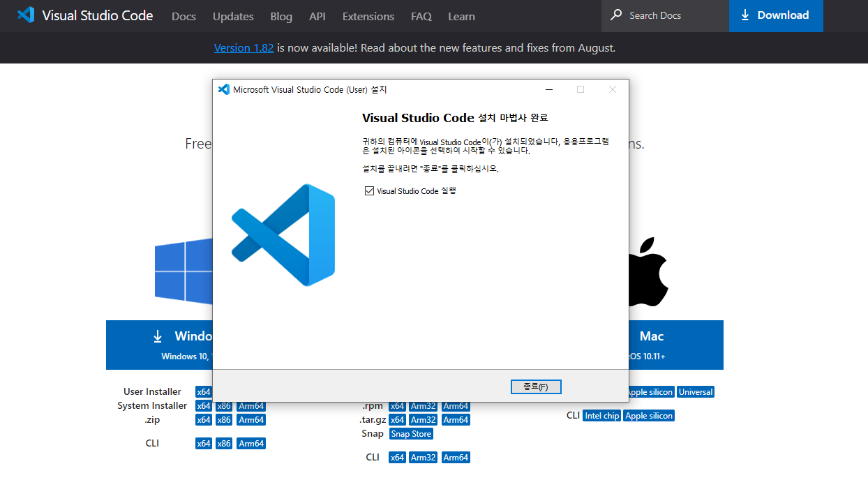Open the Updates page in the navigation bar
This screenshot has width=868, height=480.
point(233,16)
